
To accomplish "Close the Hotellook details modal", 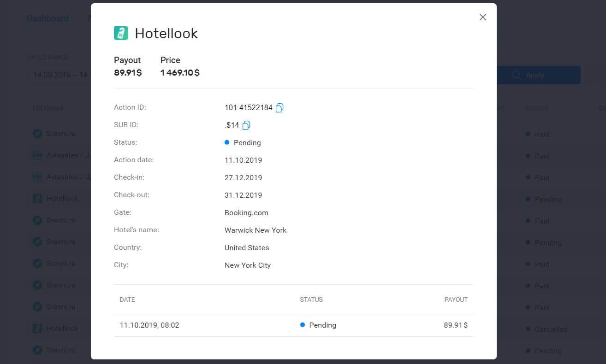I will [x=482, y=17].
